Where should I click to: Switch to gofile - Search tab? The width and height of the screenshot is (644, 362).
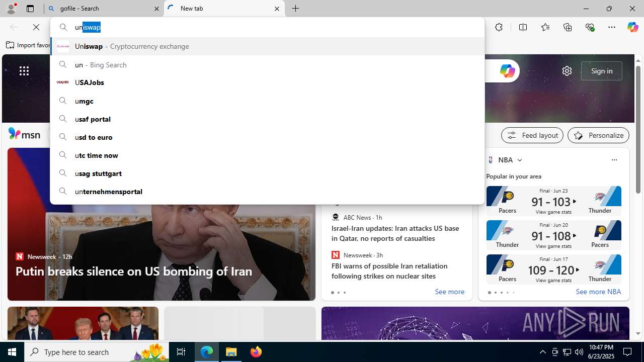point(104,9)
